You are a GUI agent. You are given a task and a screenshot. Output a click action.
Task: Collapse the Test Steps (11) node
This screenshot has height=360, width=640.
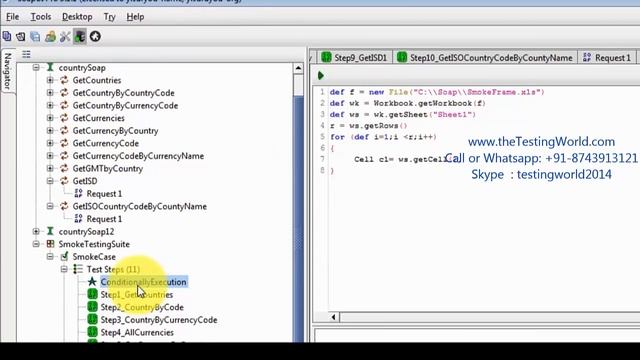point(64,269)
